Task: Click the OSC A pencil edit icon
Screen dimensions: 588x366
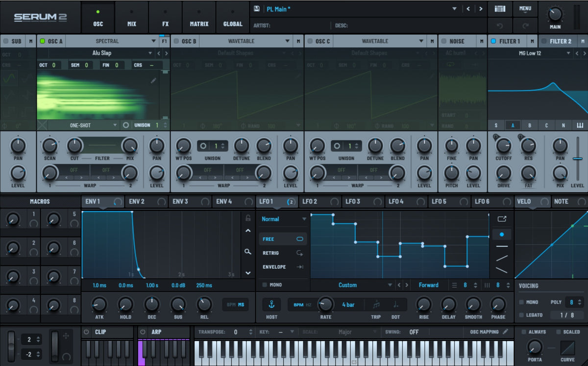Action: click(153, 80)
